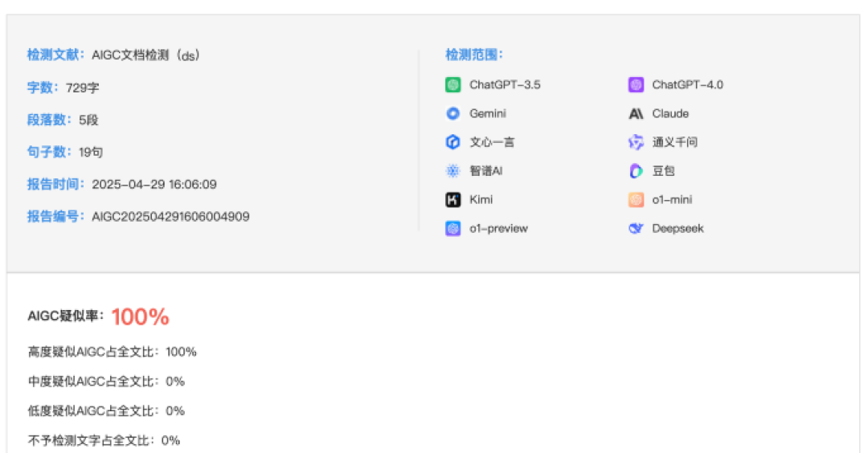Click the green ChatGPT-3.5 icon
This screenshot has height=453, width=868.
click(452, 84)
